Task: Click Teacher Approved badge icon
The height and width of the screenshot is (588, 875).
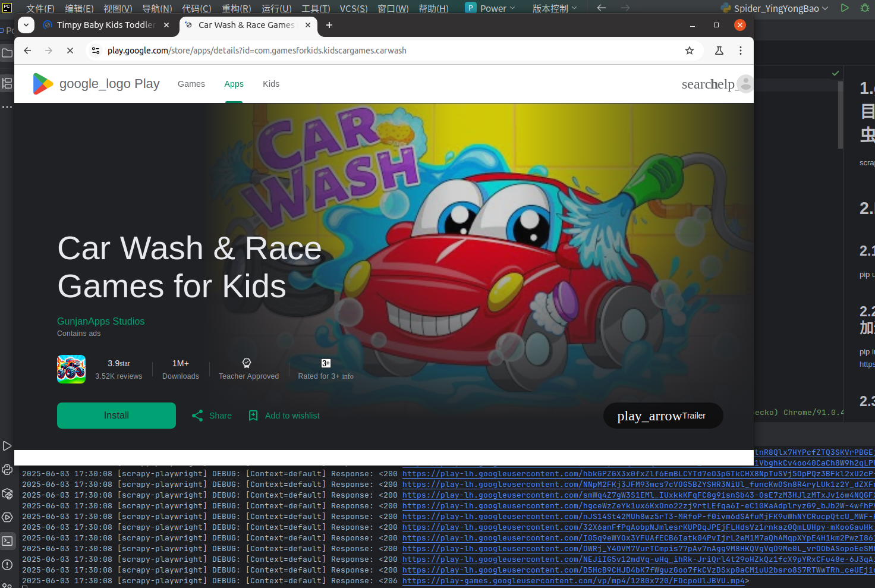Action: click(x=247, y=363)
